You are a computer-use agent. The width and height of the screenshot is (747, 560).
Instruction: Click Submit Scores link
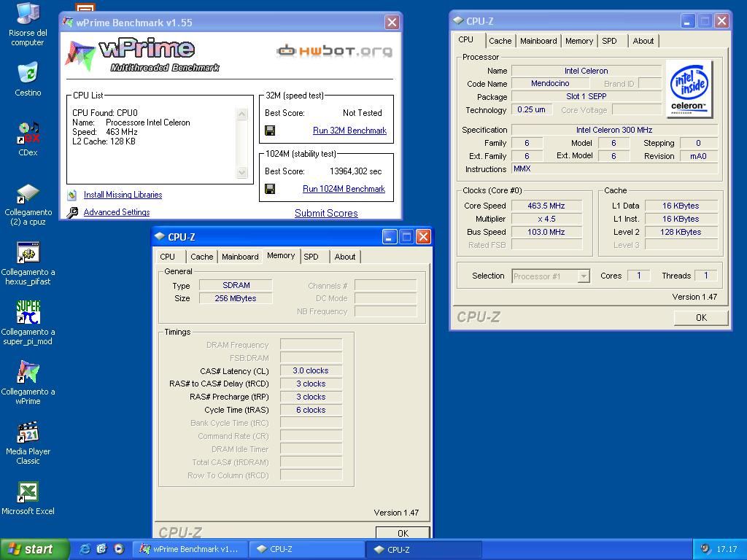pyautogui.click(x=326, y=214)
